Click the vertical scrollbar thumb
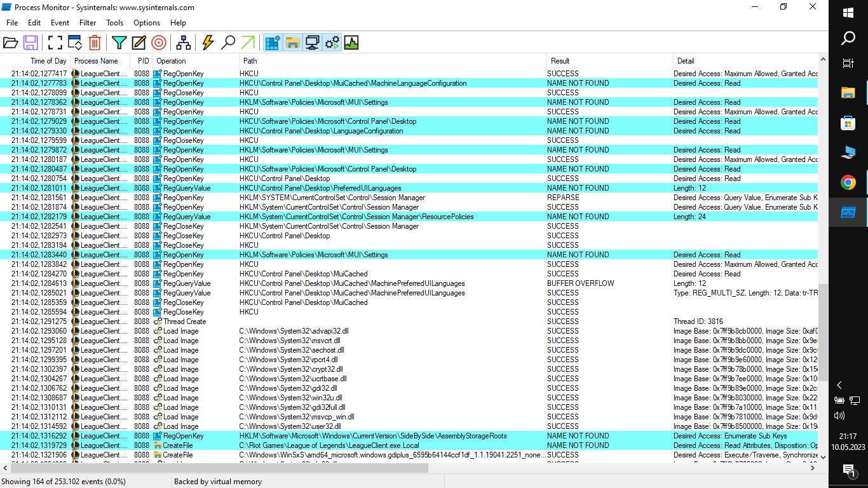868x488 pixels. [x=824, y=332]
